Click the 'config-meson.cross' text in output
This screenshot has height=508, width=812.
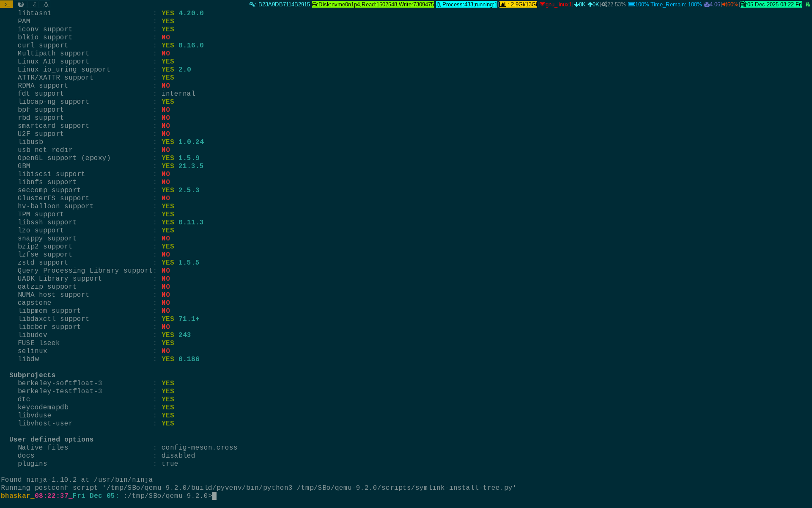coord(199,447)
